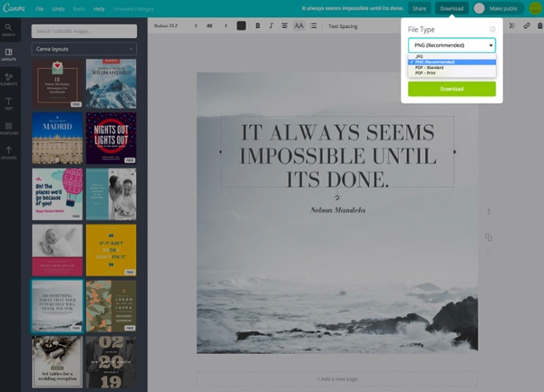Click the Canva logo
The height and width of the screenshot is (392, 544).
14,8
